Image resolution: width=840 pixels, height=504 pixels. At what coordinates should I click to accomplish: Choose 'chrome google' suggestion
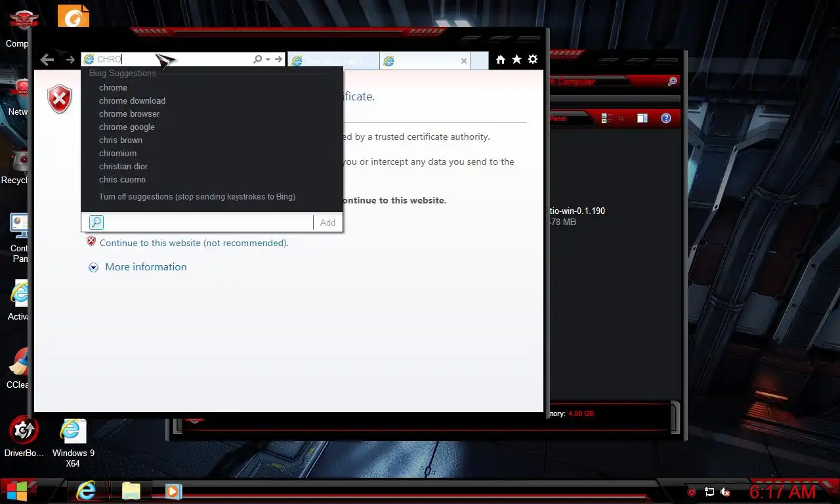(127, 127)
